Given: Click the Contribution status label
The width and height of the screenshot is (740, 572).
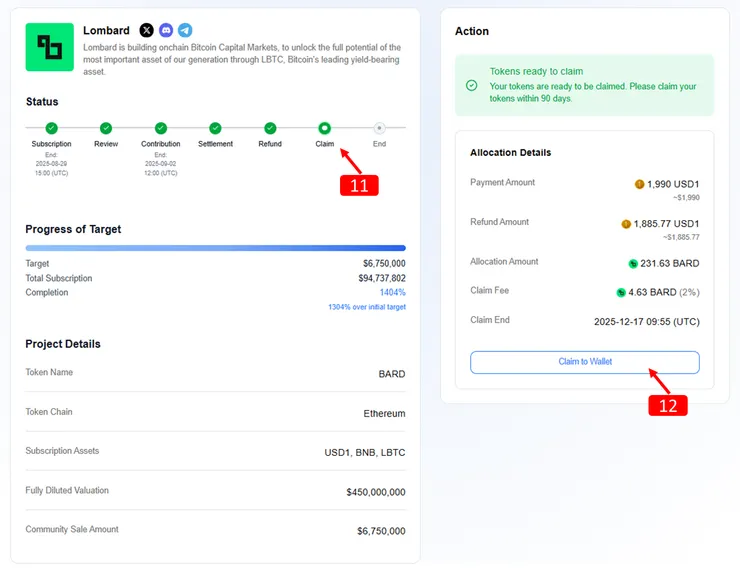Looking at the screenshot, I should [160, 143].
